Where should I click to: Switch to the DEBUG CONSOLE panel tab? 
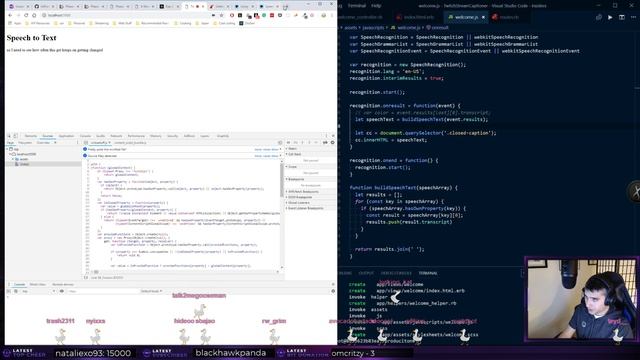(x=396, y=273)
